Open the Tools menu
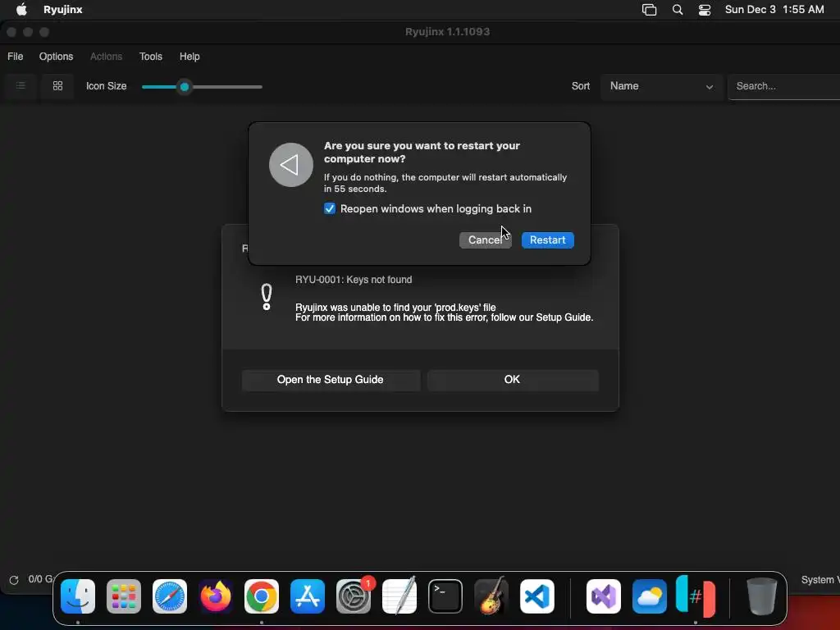The image size is (840, 630). pos(151,57)
